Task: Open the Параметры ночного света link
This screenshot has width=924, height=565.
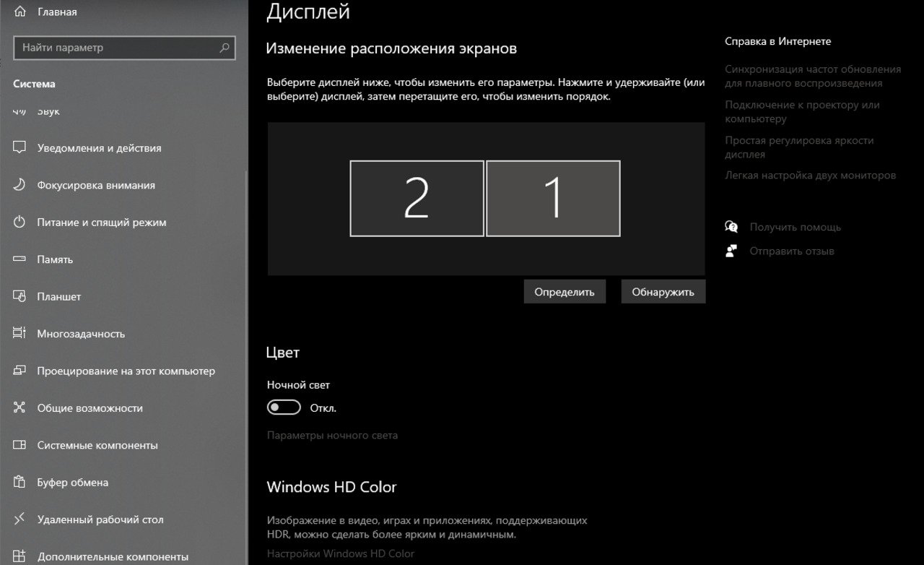Action: click(332, 435)
